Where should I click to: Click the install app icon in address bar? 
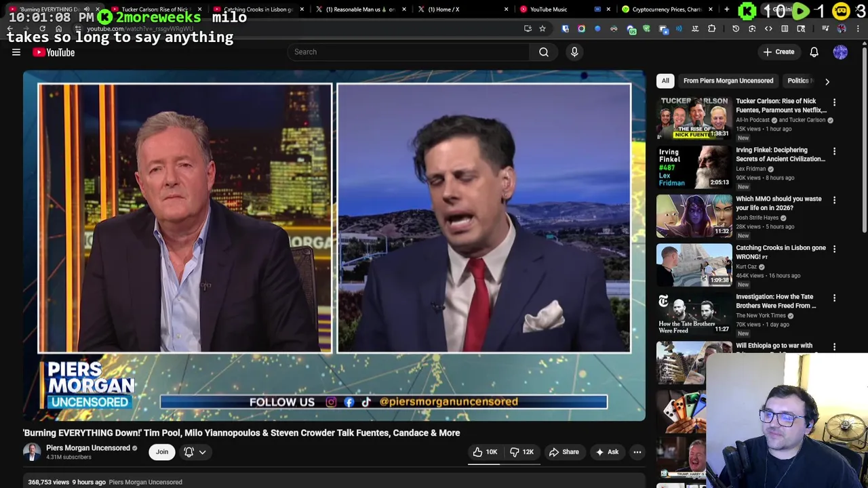click(x=528, y=28)
